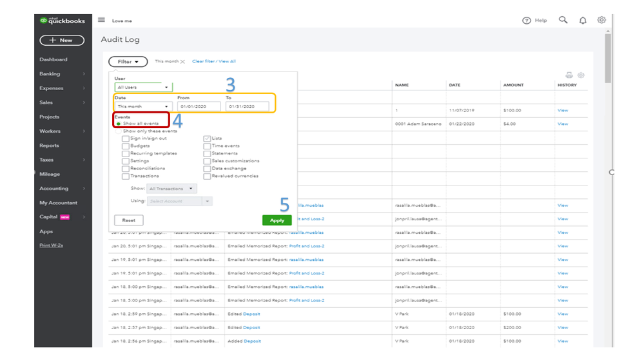The height and width of the screenshot is (362, 644).
Task: Open Reports in sidebar
Action: point(49,146)
